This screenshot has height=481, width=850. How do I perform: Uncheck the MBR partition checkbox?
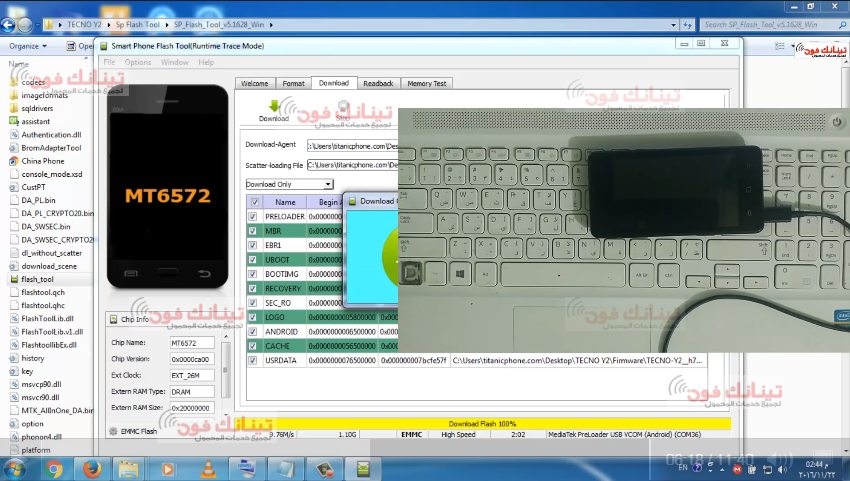pyautogui.click(x=253, y=231)
